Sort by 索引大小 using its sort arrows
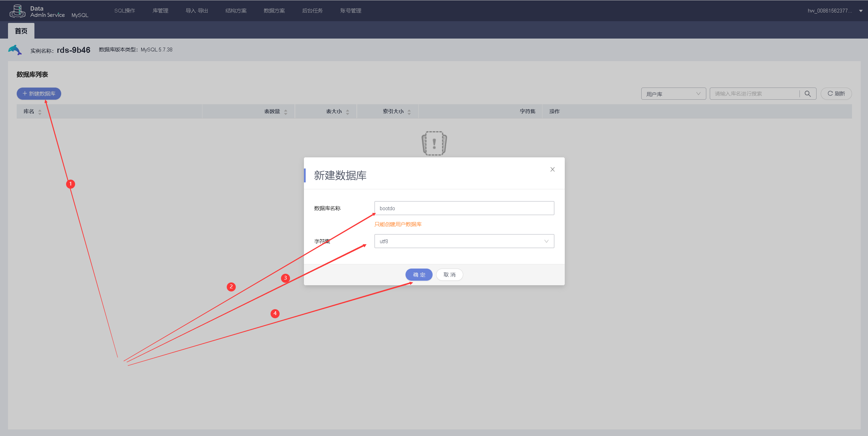This screenshot has width=868, height=436. 409,112
